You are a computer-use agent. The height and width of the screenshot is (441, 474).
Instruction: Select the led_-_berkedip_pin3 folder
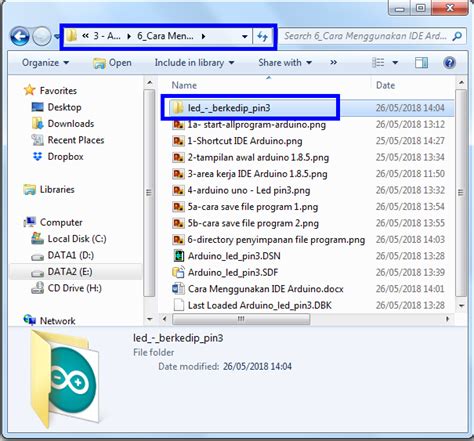(x=229, y=108)
